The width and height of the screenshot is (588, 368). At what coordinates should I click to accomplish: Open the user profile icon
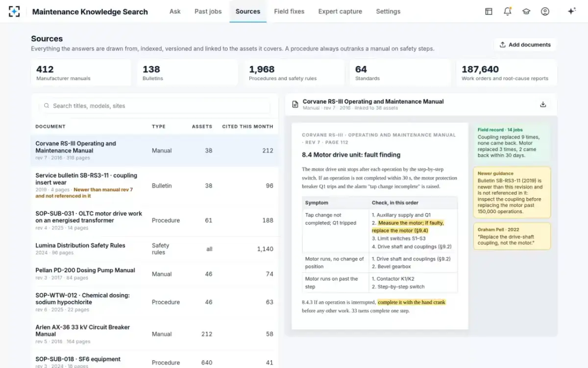coord(545,11)
